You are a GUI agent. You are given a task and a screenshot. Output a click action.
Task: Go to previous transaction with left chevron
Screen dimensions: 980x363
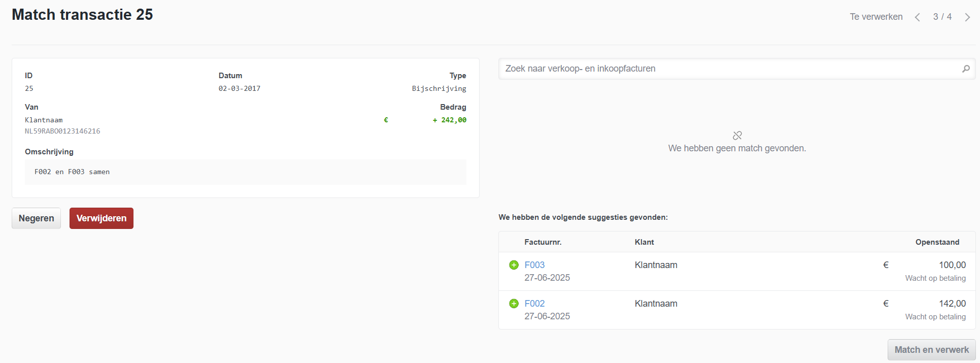917,17
